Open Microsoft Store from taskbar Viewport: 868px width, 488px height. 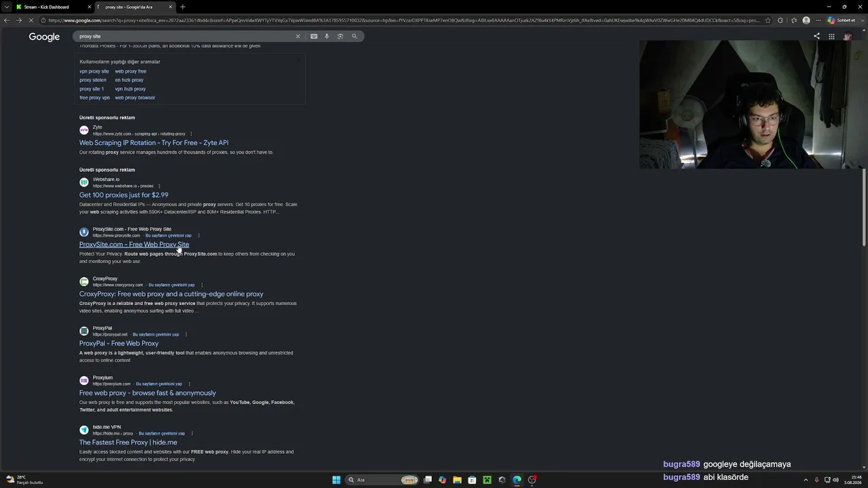[x=472, y=480]
